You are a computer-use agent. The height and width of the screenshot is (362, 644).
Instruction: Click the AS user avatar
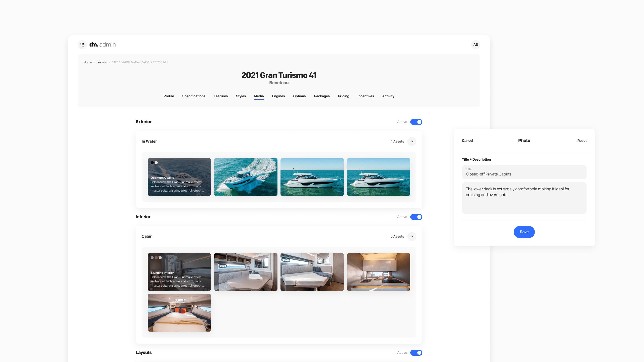pyautogui.click(x=475, y=45)
